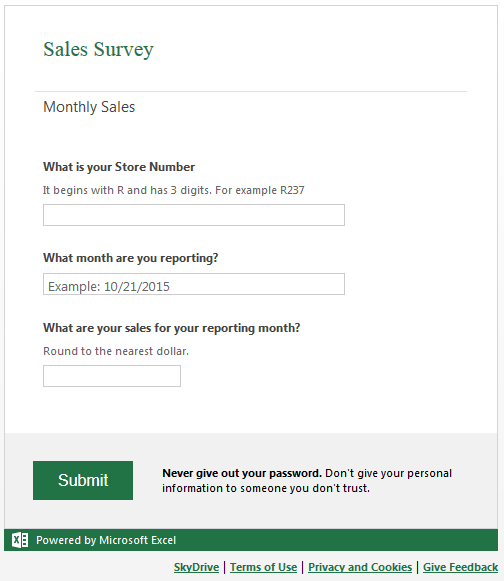Image resolution: width=504 pixels, height=581 pixels.
Task: Focus the Store Number text field
Action: [x=194, y=215]
